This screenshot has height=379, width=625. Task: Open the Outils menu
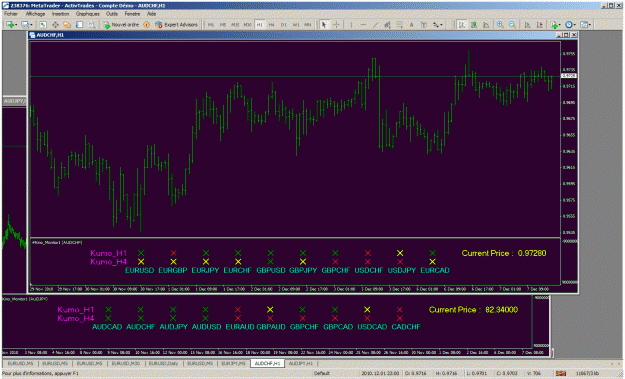tap(112, 14)
